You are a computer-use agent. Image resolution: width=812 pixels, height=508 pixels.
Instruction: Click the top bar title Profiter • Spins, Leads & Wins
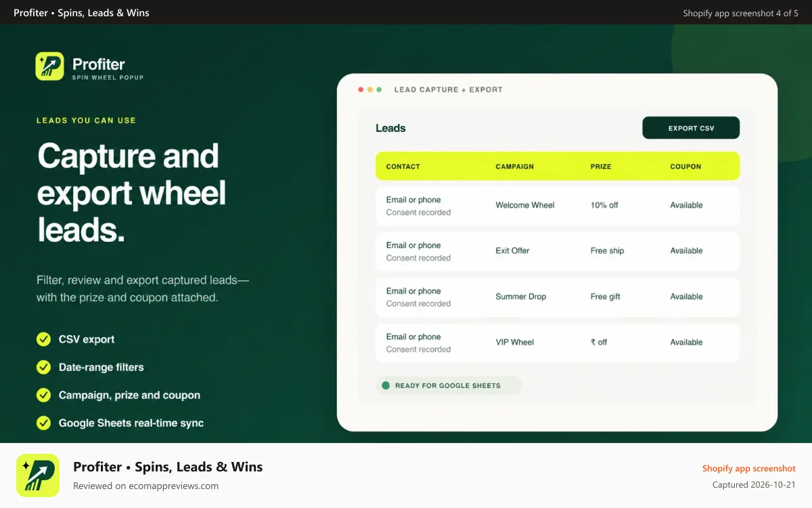pyautogui.click(x=81, y=13)
